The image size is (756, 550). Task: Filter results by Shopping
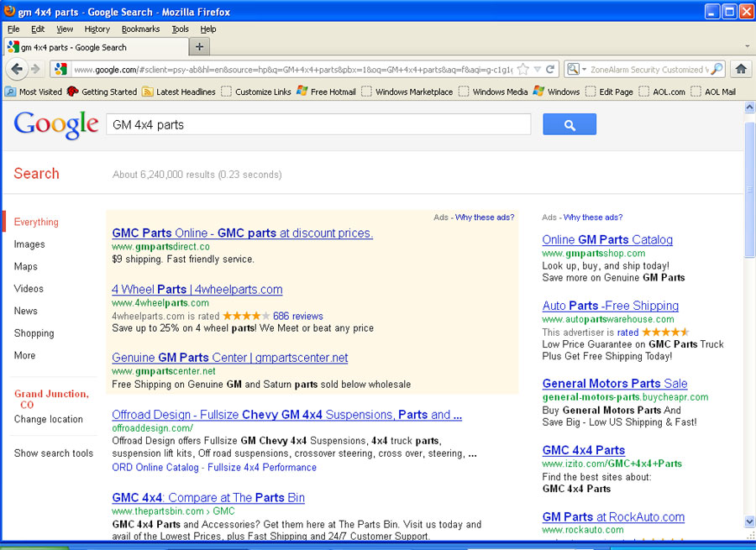[x=34, y=333]
